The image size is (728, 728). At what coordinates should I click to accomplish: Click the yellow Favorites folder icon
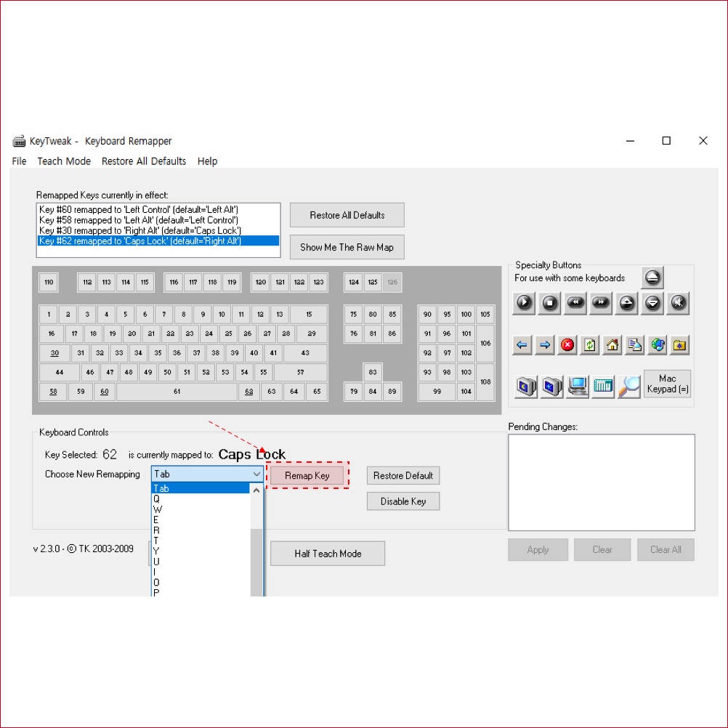[x=680, y=345]
